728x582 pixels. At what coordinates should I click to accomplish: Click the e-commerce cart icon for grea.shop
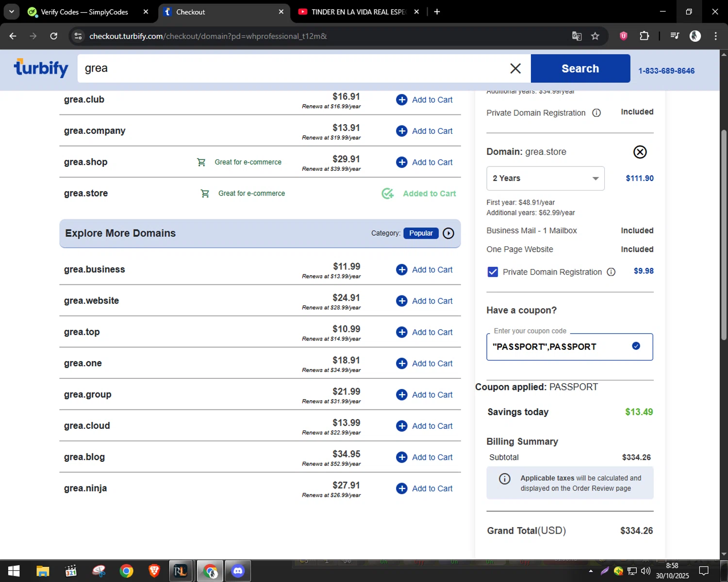(201, 162)
